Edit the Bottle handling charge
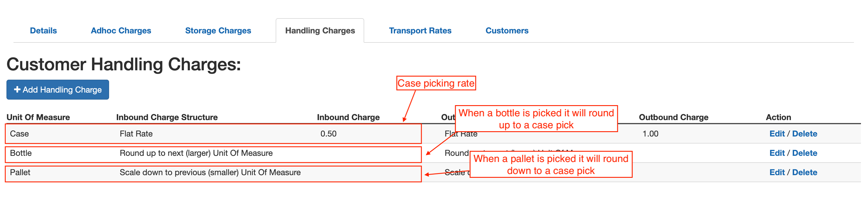This screenshot has width=868, height=198. click(777, 153)
